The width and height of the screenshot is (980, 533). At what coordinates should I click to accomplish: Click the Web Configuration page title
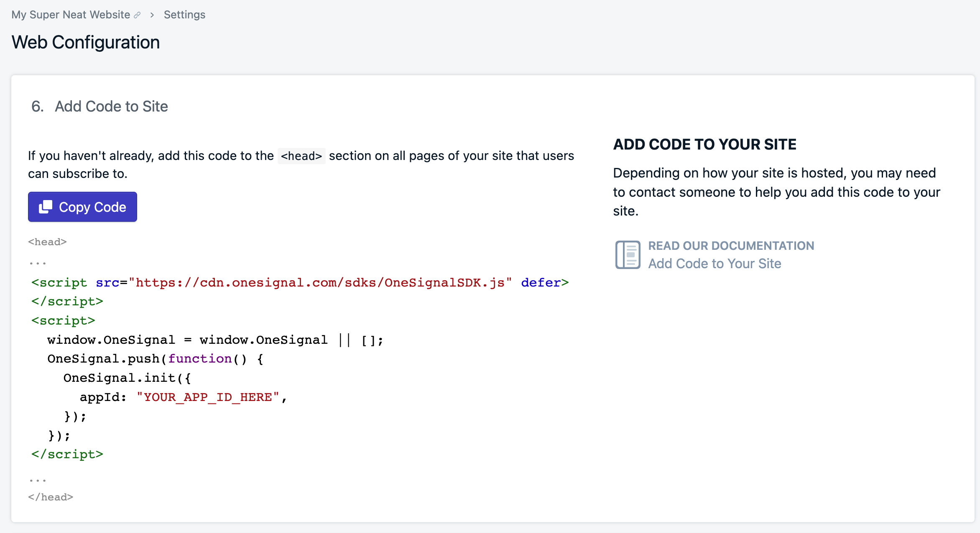[86, 42]
